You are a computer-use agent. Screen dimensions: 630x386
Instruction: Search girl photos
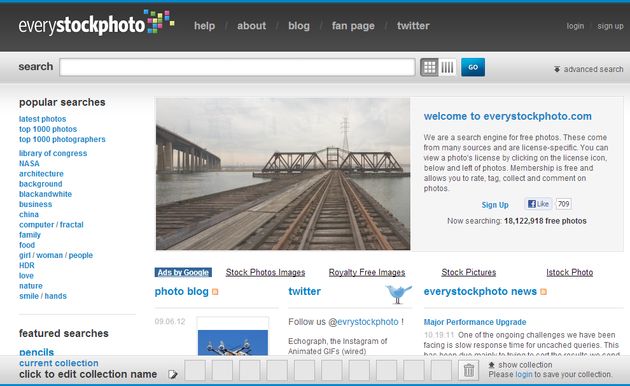tap(25, 255)
